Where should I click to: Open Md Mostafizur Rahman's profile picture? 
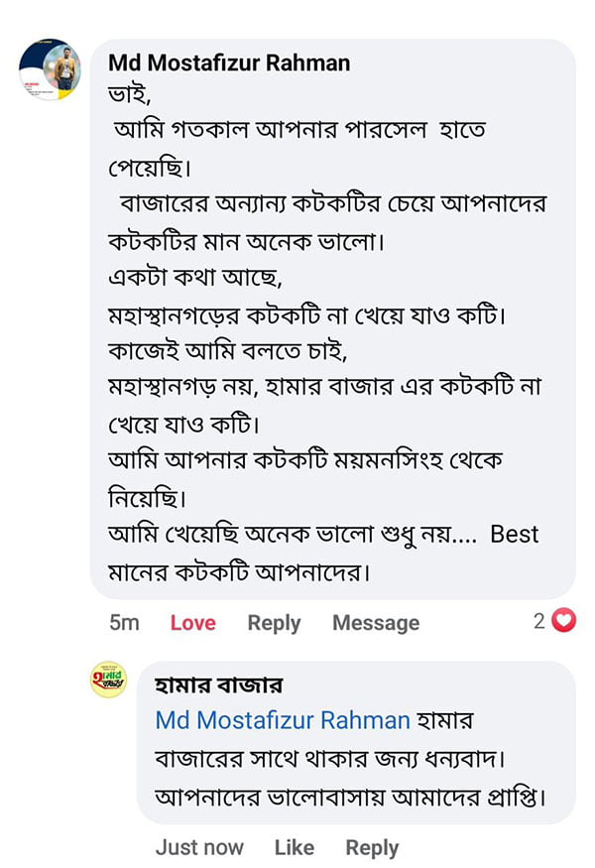pos(50,69)
